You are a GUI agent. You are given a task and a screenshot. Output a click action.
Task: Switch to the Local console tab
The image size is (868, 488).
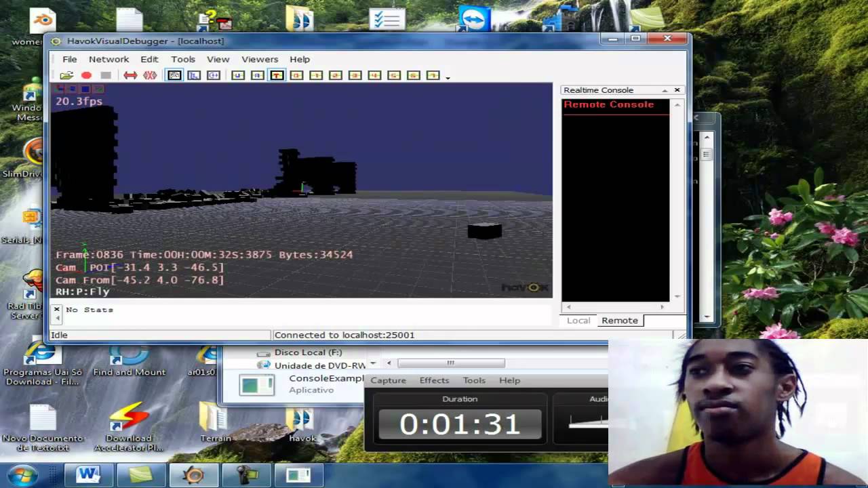coord(578,321)
